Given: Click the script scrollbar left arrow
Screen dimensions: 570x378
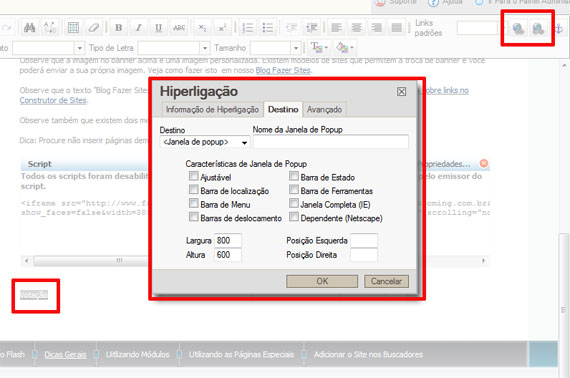Looking at the screenshot, I should click(27, 261).
